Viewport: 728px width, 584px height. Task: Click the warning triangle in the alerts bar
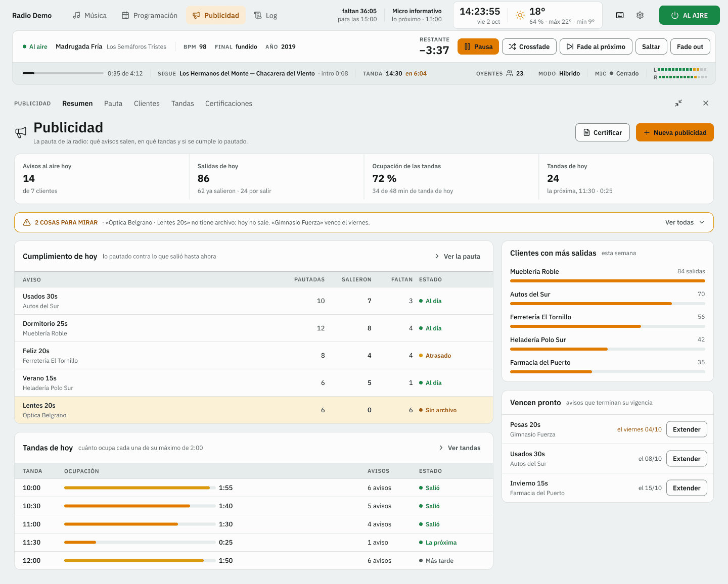27,222
